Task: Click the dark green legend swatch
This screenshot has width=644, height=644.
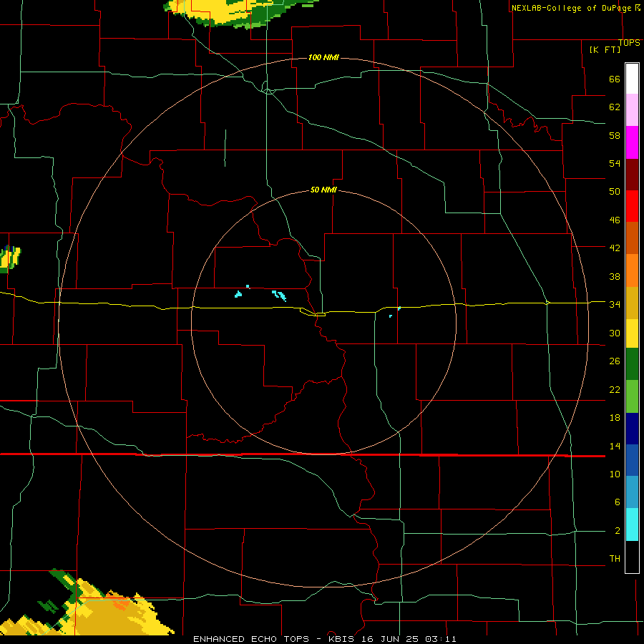Action: [x=632, y=364]
